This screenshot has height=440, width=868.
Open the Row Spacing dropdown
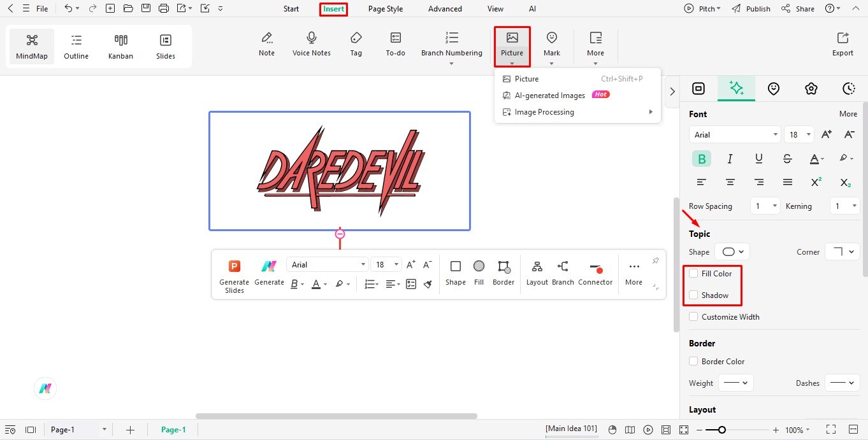point(765,206)
